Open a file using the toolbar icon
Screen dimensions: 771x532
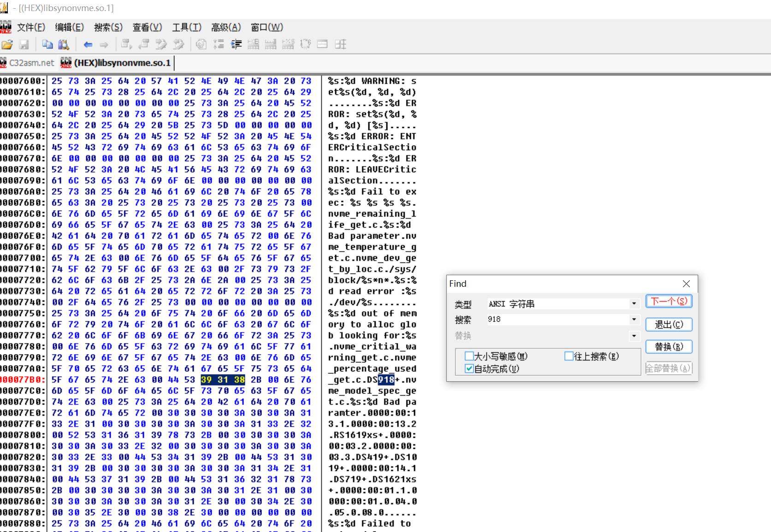tap(7, 44)
